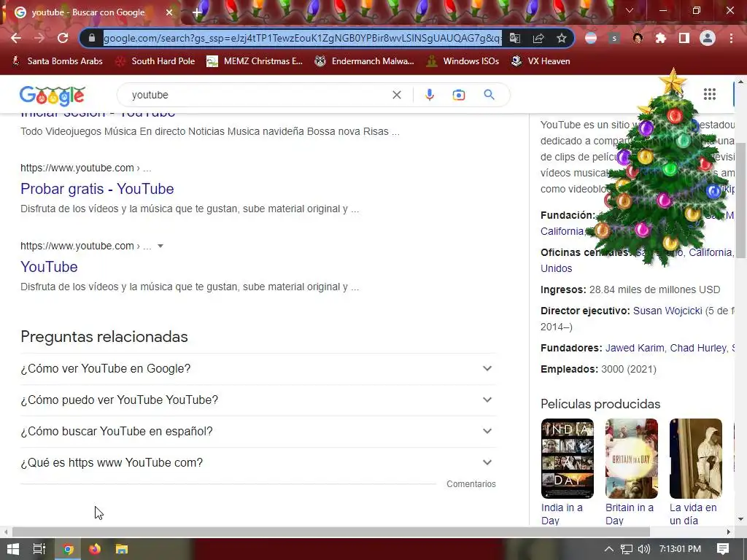Open the volume control in system tray

point(643,549)
